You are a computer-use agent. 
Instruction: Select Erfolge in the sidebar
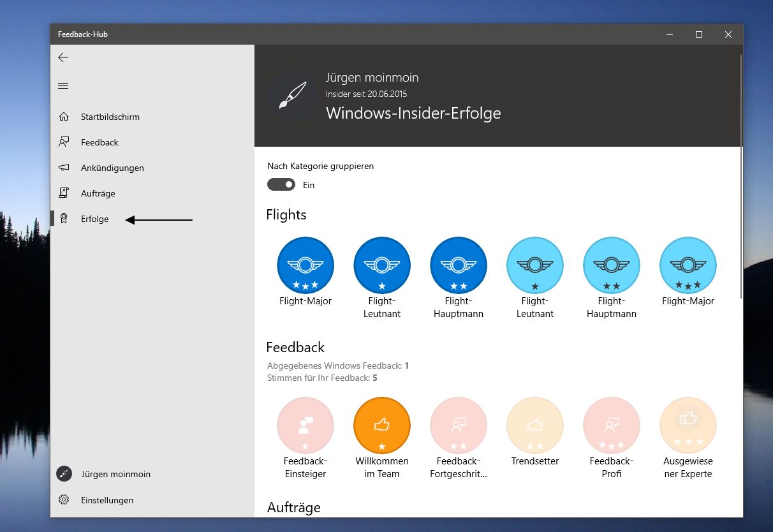[x=152, y=219]
